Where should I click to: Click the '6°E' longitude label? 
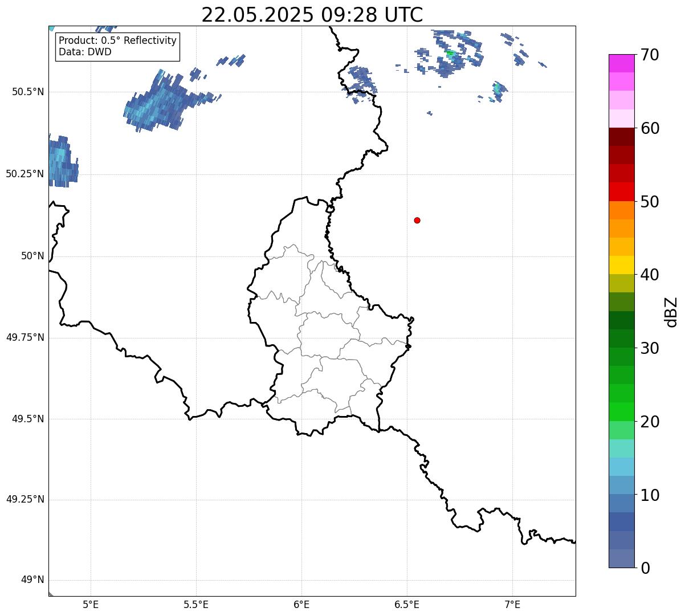click(x=301, y=605)
